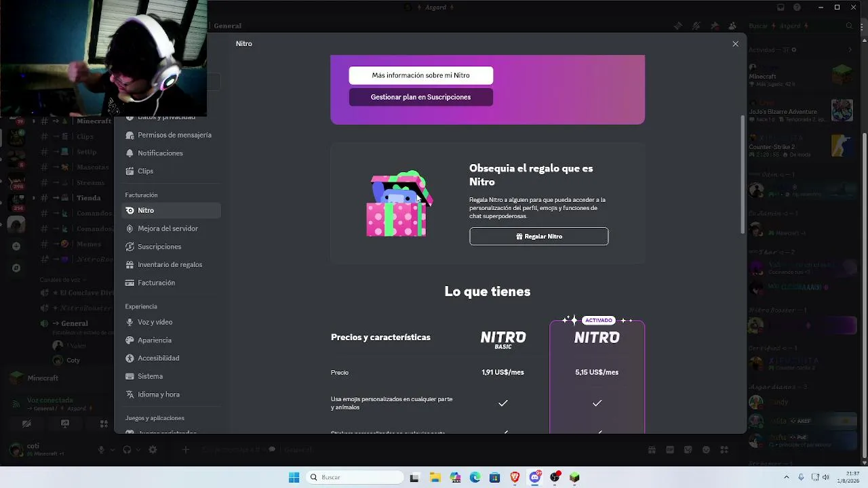This screenshot has height=488, width=868.
Task: Toggle the microphone mute in the user panel
Action: click(101, 449)
